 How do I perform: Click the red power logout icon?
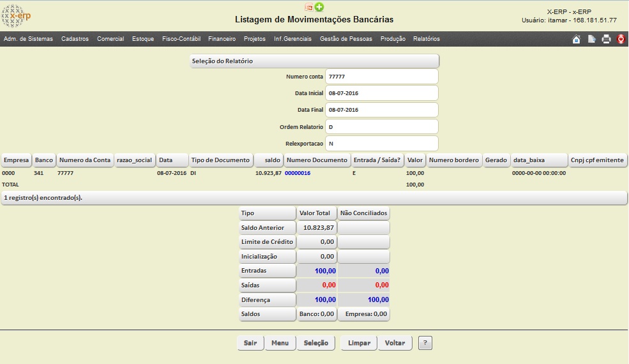click(621, 39)
